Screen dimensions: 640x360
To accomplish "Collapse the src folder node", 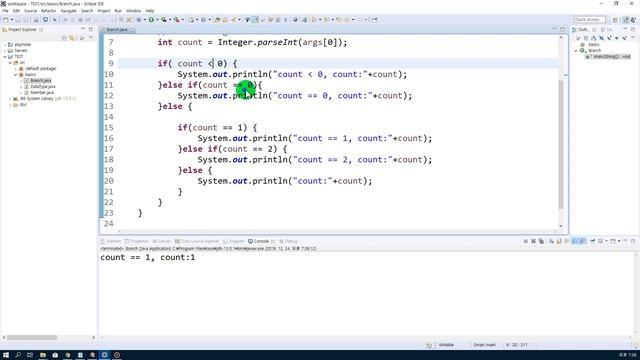I will (11, 63).
